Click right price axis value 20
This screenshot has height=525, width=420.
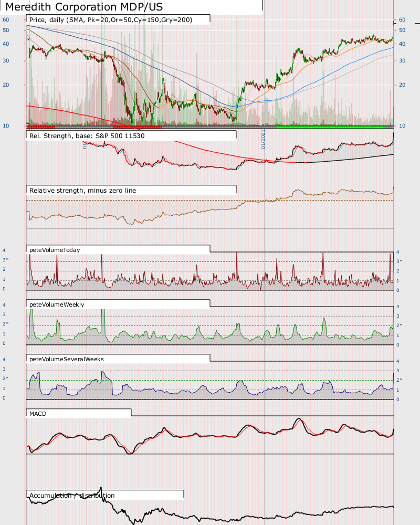point(402,85)
